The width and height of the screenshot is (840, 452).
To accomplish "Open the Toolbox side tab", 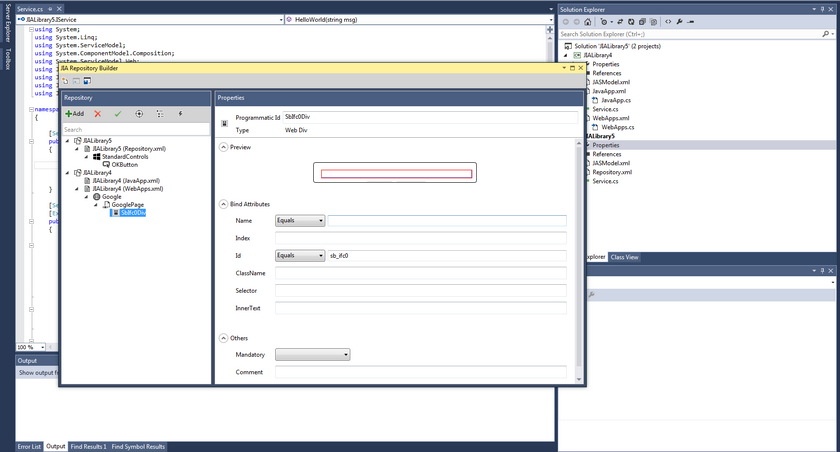I will (x=8, y=59).
